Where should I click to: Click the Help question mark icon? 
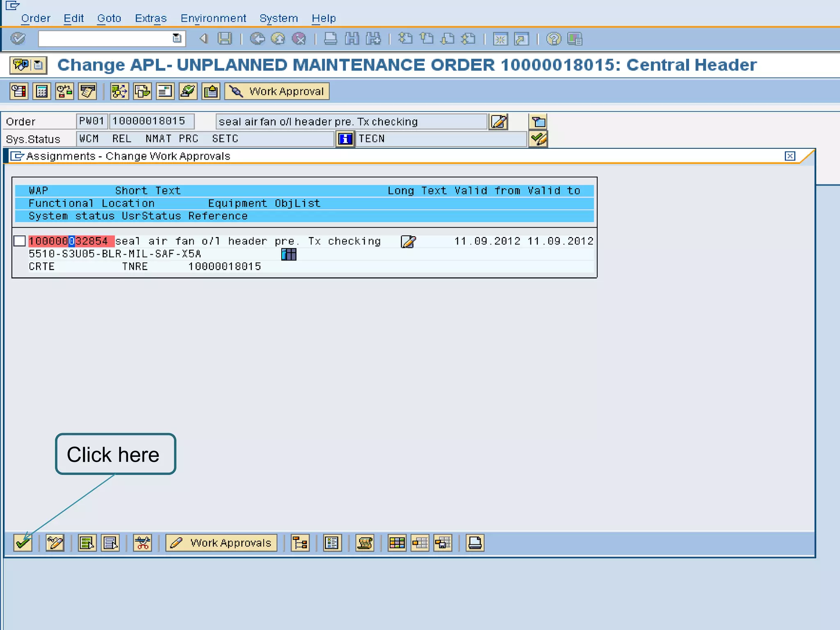tap(553, 39)
